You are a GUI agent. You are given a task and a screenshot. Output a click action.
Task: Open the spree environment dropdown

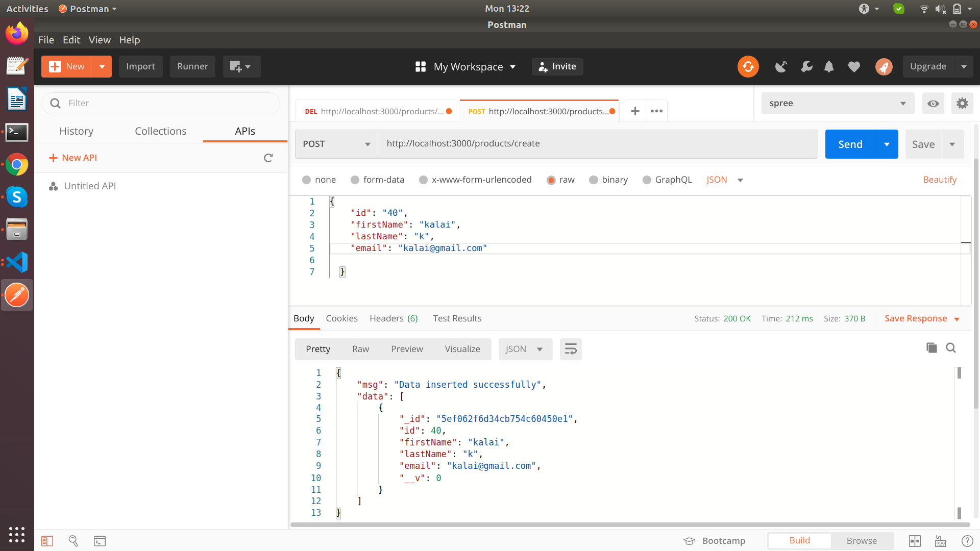click(838, 104)
